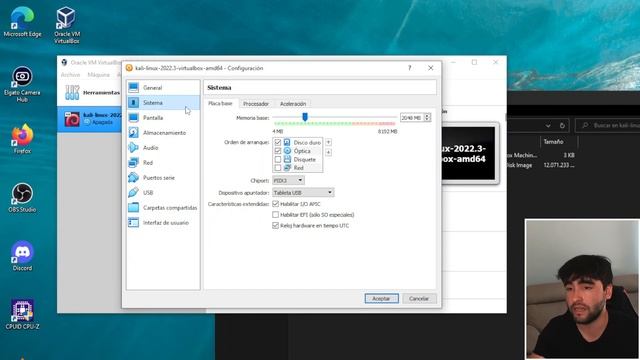Viewport: 640px width, 360px height.
Task: Open Chipset PIIX3 dropdown
Action: pyautogui.click(x=288, y=180)
